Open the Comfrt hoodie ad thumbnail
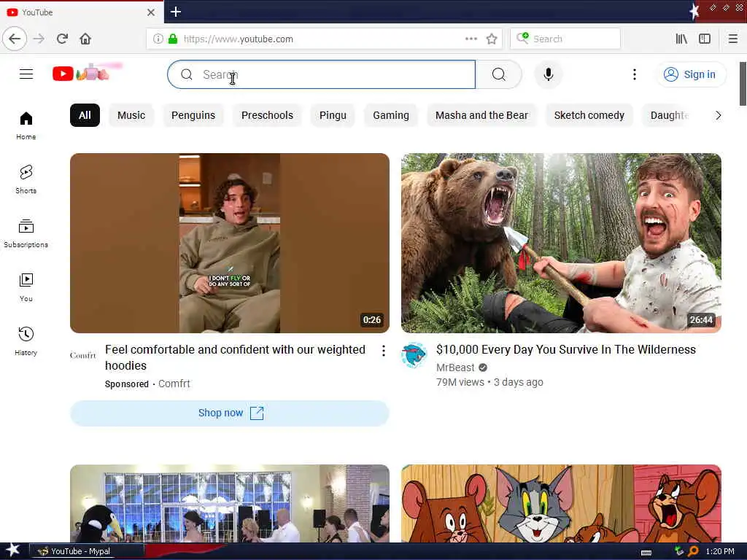The image size is (747, 560). tap(230, 243)
